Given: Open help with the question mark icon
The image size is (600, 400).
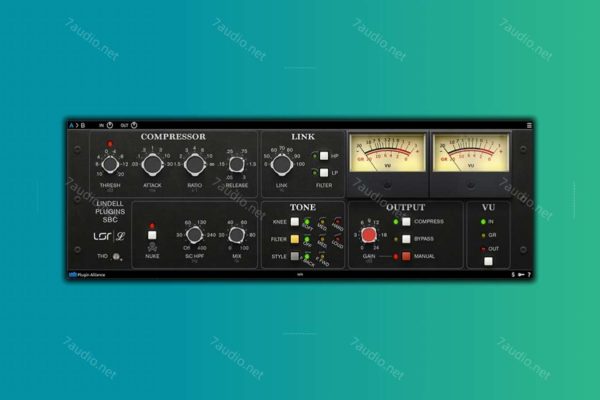Looking at the screenshot, I should (529, 274).
